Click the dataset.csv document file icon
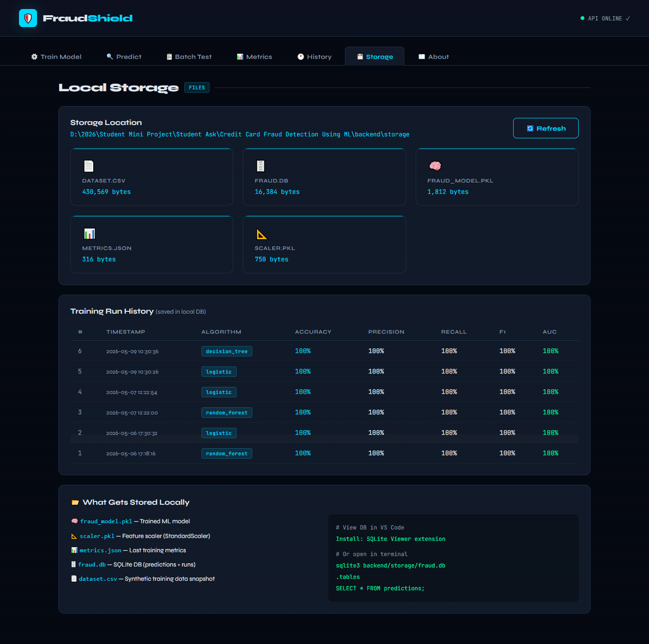 click(x=89, y=166)
